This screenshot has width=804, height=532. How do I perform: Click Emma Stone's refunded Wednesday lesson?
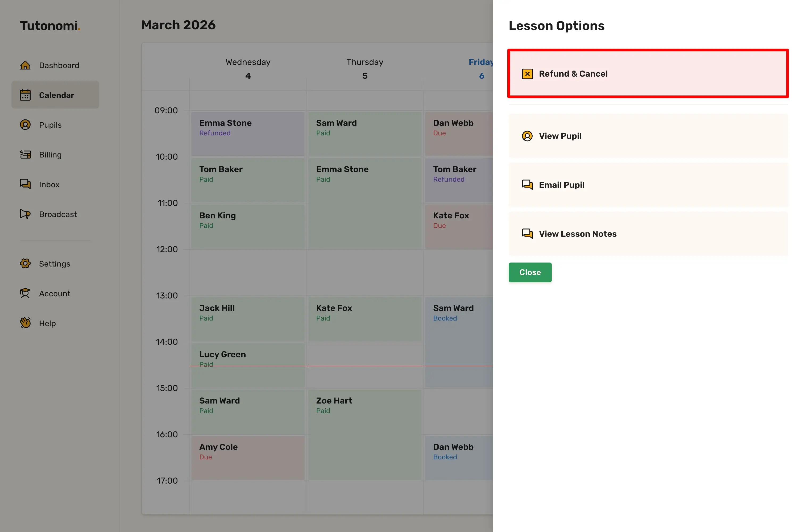(247, 134)
